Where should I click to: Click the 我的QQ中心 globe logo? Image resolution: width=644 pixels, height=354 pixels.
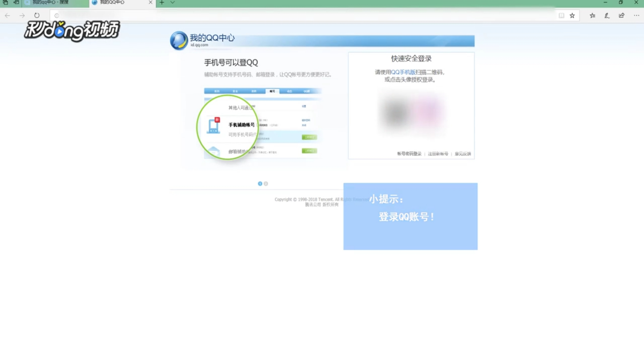point(179,40)
